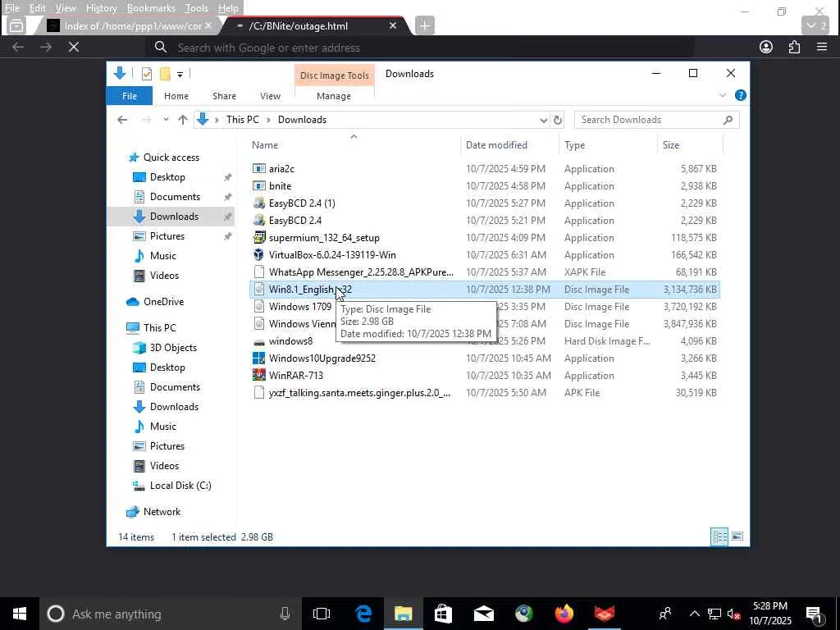Refresh the Downloads folder view
The width and height of the screenshot is (840, 630).
557,120
